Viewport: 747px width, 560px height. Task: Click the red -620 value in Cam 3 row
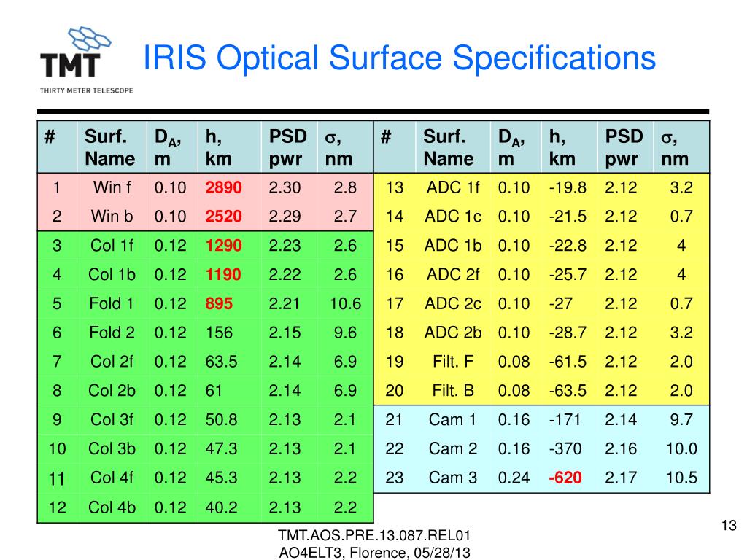(565, 477)
